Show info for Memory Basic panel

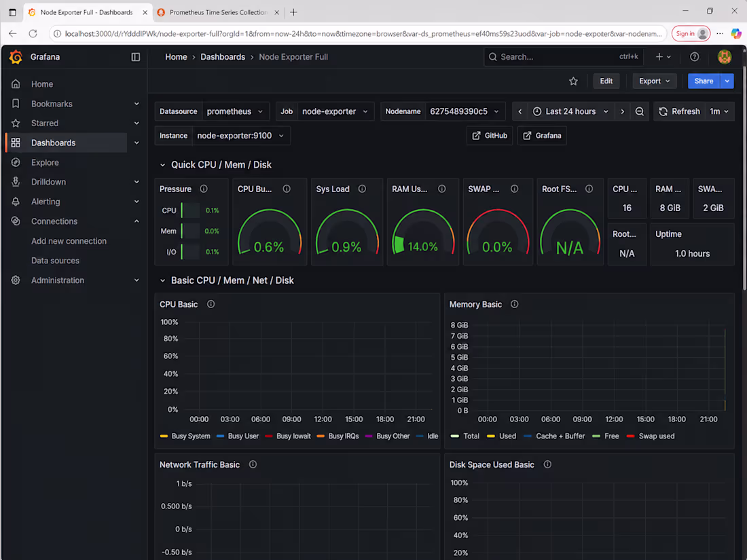point(515,304)
